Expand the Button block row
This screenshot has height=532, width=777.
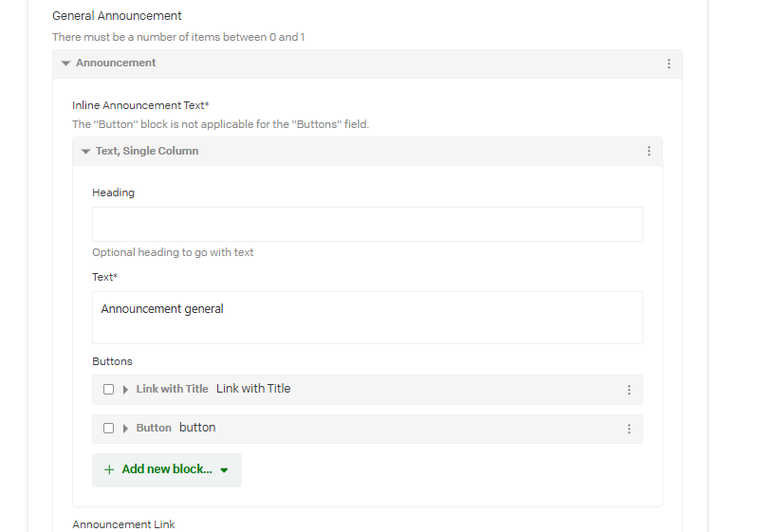tap(125, 429)
